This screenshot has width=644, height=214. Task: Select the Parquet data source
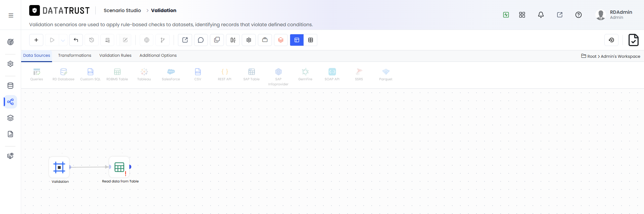(386, 75)
